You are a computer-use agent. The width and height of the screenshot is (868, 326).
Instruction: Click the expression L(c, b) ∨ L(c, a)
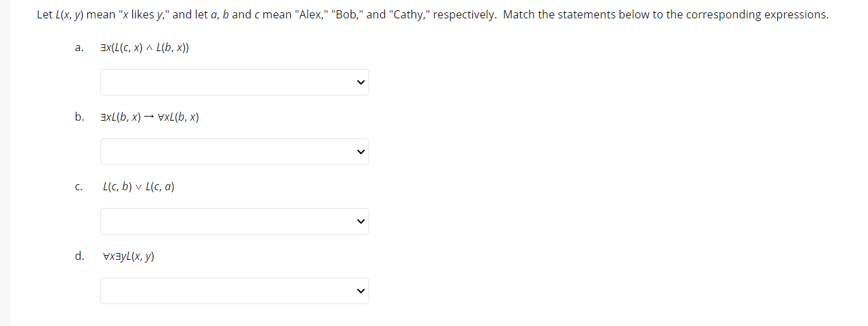[139, 187]
